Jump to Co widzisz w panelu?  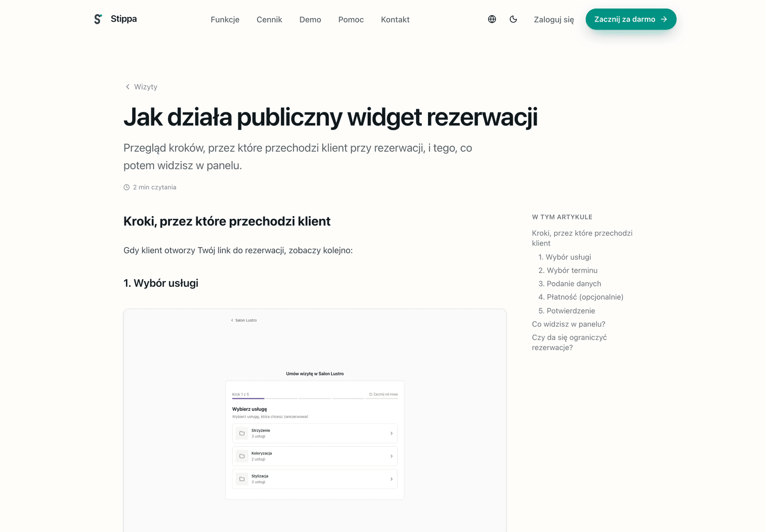point(569,324)
